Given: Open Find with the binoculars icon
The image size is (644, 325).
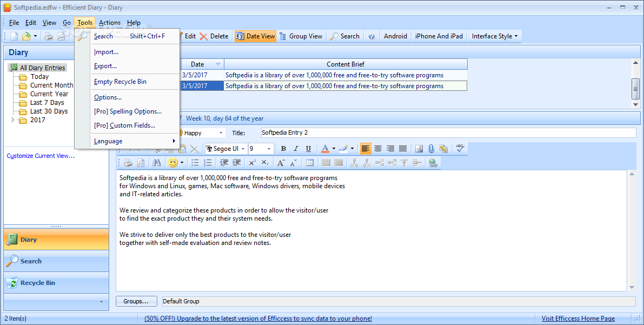Looking at the screenshot, I should pos(156,163).
